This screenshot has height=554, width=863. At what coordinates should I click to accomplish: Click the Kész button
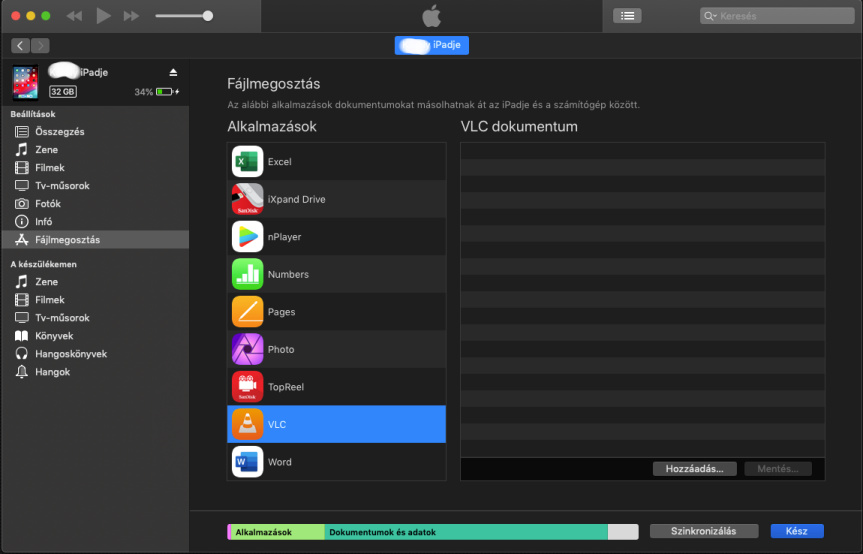797,531
